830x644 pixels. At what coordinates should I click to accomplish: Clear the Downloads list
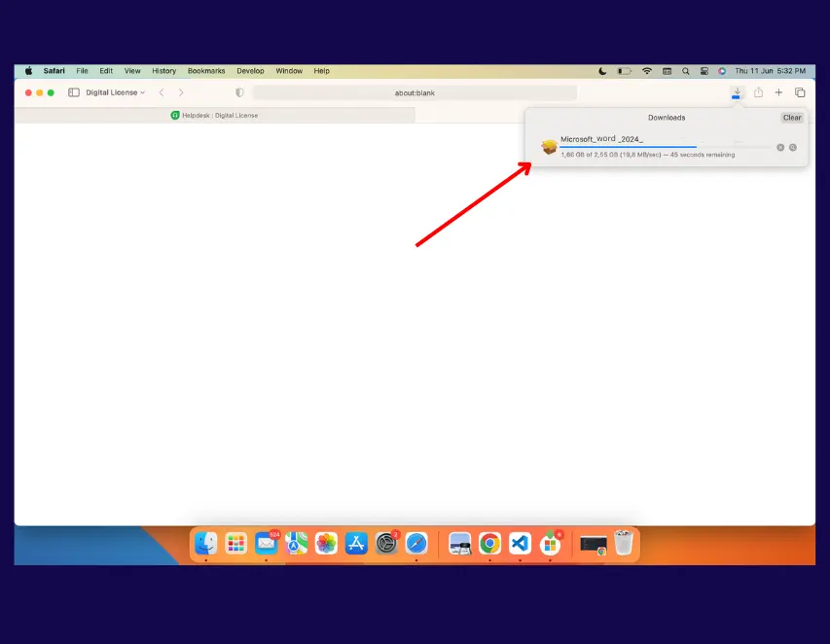coord(792,118)
